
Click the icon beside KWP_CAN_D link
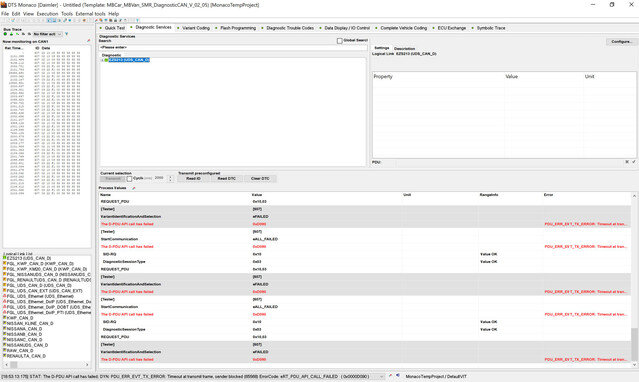click(x=4, y=318)
